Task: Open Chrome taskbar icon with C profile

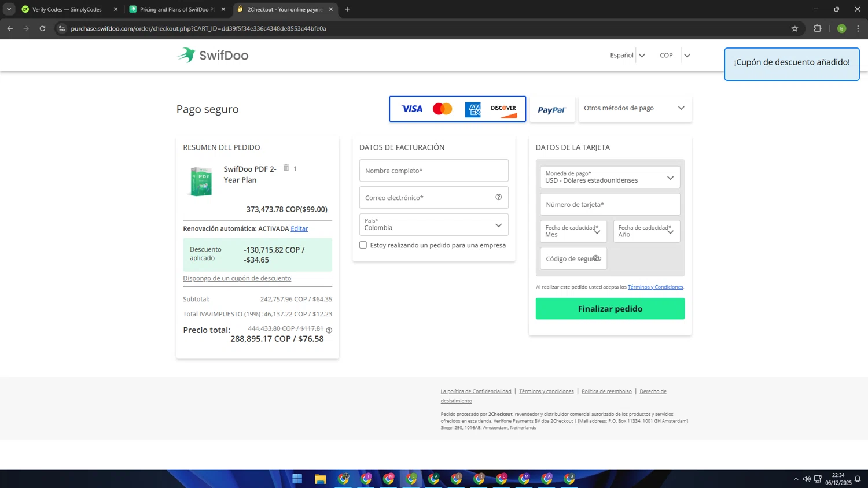Action: [x=502, y=479]
